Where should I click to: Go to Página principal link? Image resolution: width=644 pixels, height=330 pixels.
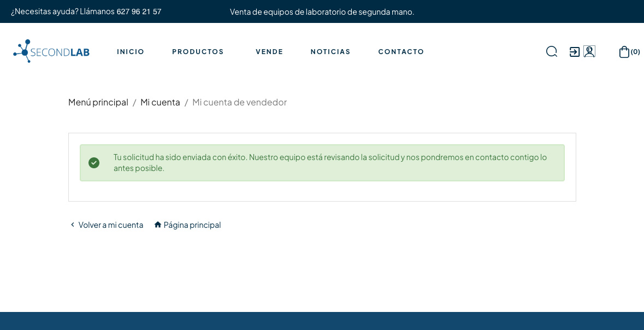click(x=192, y=225)
